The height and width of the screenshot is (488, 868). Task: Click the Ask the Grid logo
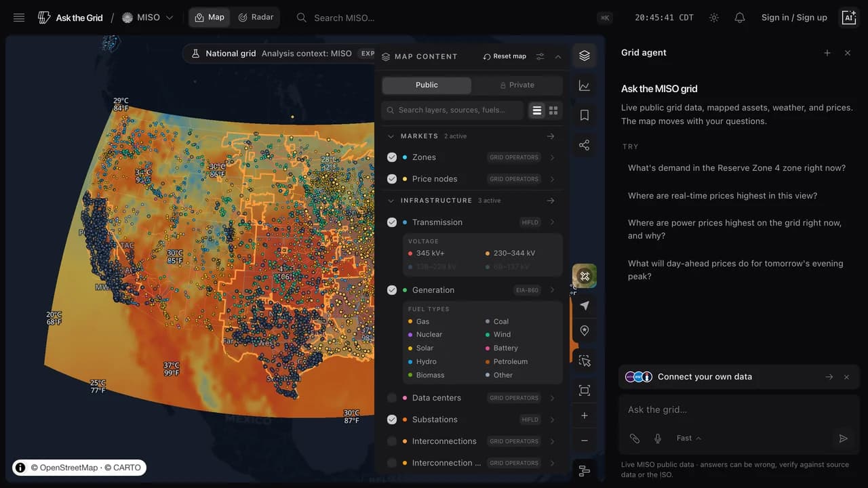click(x=70, y=18)
